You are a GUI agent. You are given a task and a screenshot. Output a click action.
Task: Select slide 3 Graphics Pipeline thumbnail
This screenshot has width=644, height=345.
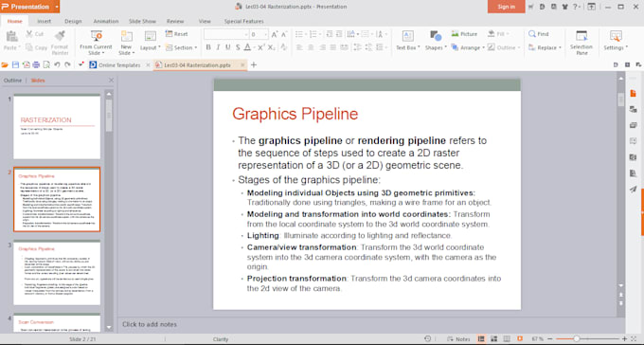click(57, 273)
